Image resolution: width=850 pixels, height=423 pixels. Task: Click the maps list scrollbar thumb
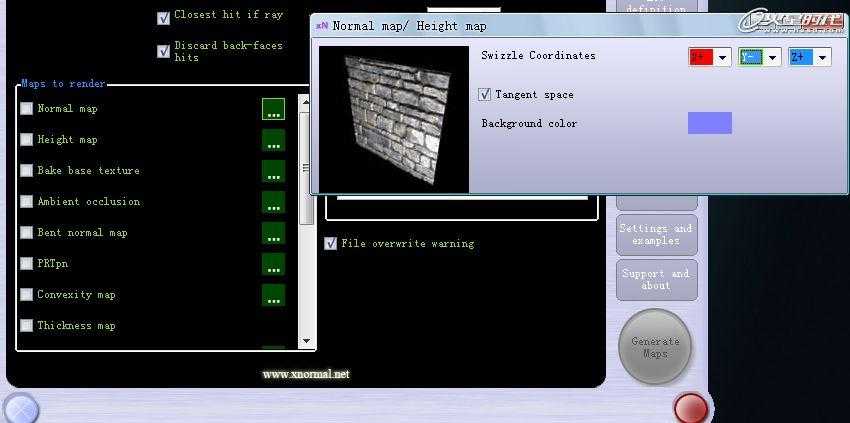[x=306, y=168]
